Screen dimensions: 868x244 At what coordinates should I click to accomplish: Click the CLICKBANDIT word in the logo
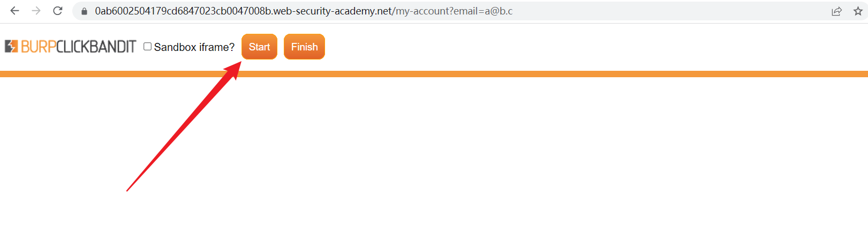click(x=96, y=47)
